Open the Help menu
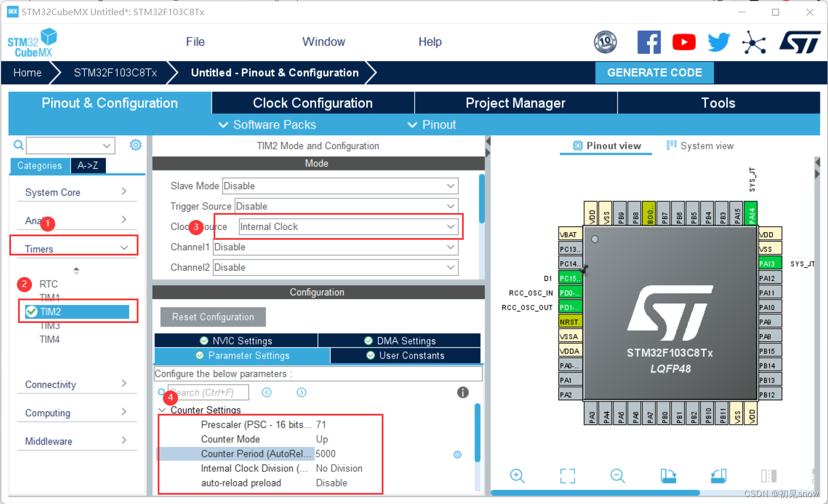The width and height of the screenshot is (828, 504). pos(430,42)
